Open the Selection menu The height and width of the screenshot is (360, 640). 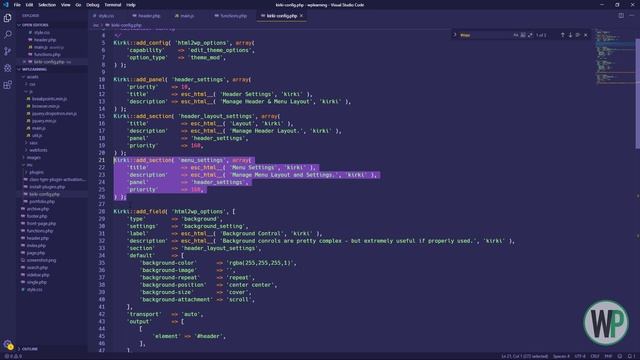point(47,5)
